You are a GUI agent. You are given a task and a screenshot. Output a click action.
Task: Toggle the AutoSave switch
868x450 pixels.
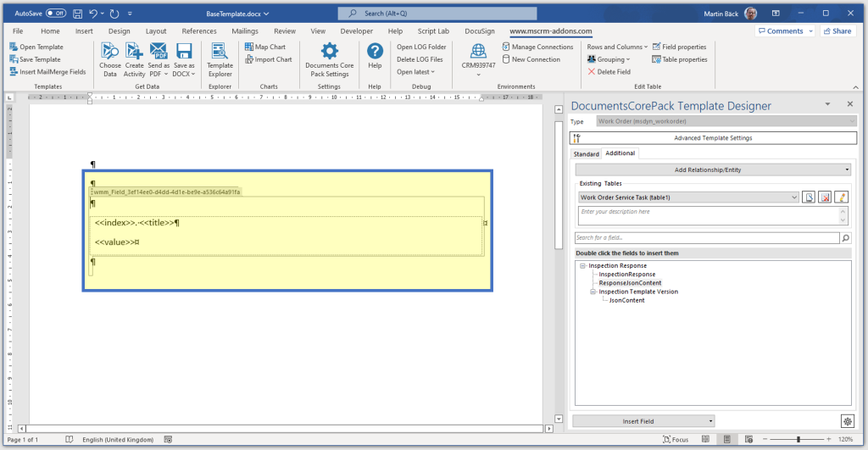point(56,14)
